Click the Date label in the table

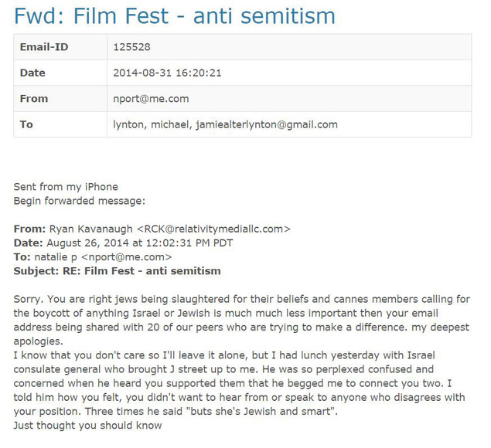(32, 73)
